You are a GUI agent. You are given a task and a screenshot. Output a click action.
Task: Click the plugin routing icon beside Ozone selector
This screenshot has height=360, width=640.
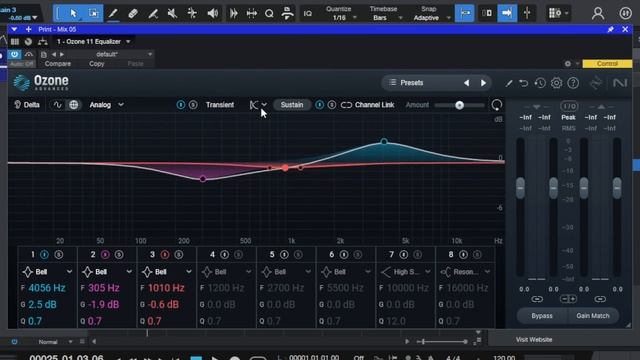pyautogui.click(x=42, y=42)
